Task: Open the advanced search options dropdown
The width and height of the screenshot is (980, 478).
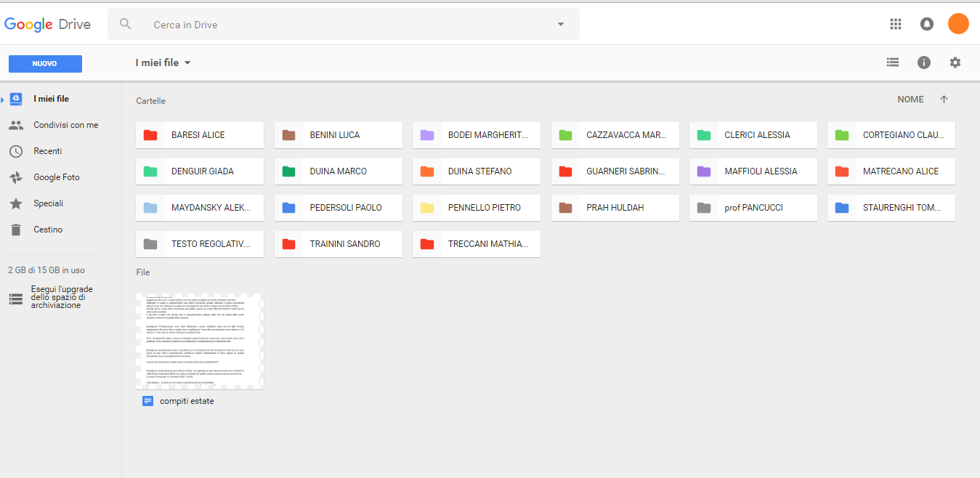Action: pyautogui.click(x=560, y=23)
